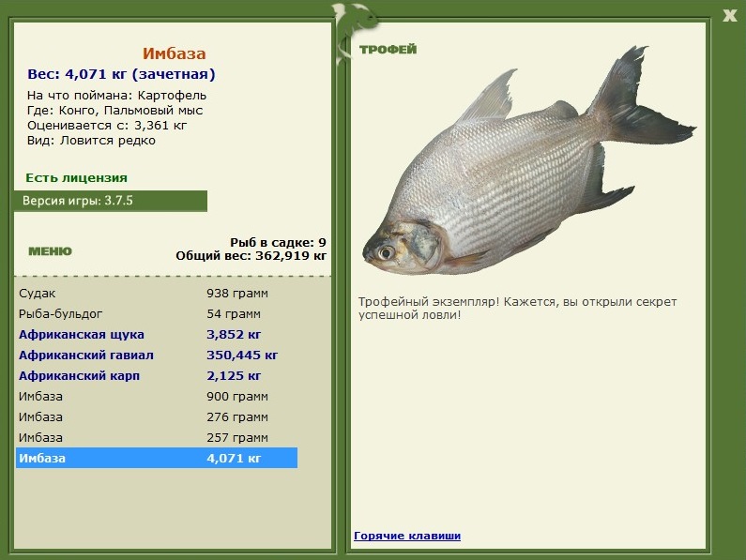The image size is (746, 560).
Task: Select the Африканский гавиал row
Action: point(157,355)
